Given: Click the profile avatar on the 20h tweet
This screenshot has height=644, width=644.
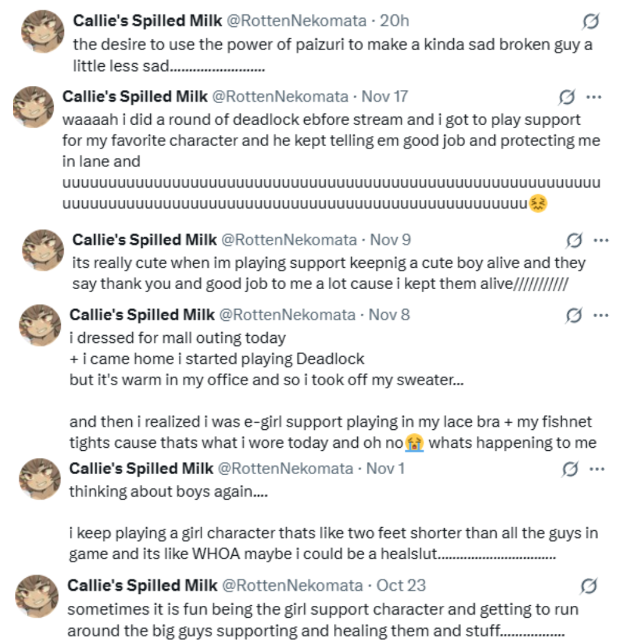Looking at the screenshot, I should coord(43,32).
